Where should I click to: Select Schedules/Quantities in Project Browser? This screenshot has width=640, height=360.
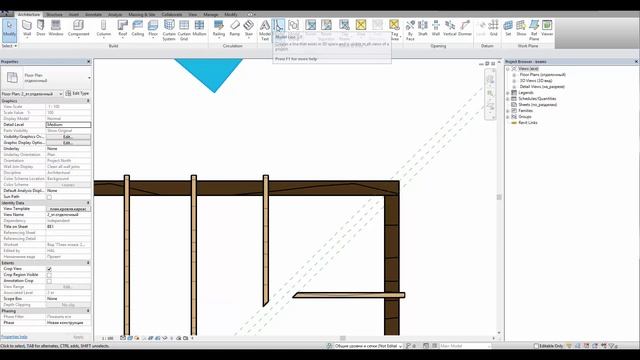(x=537, y=99)
